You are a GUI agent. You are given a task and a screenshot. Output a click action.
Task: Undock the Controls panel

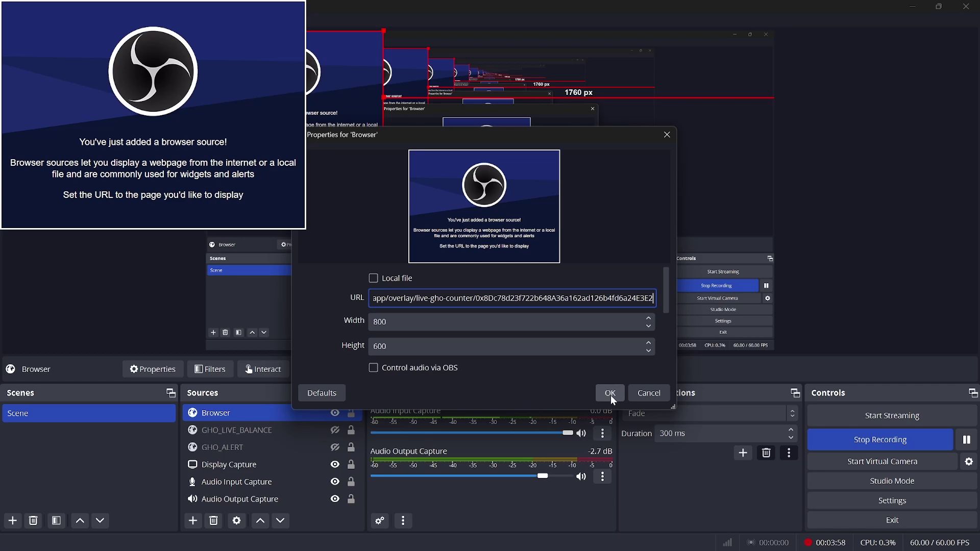coord(973,393)
